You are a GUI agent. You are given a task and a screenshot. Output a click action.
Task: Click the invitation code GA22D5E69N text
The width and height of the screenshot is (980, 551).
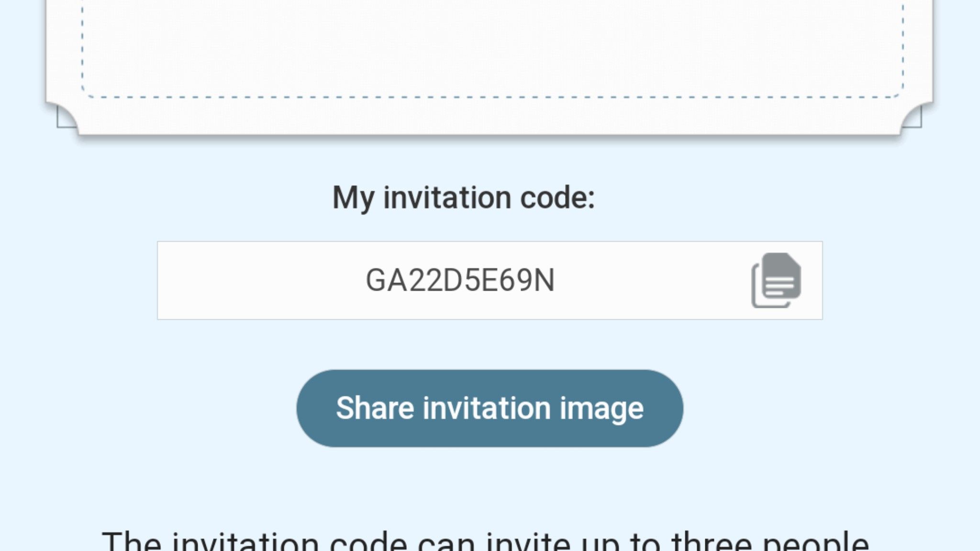tap(460, 281)
